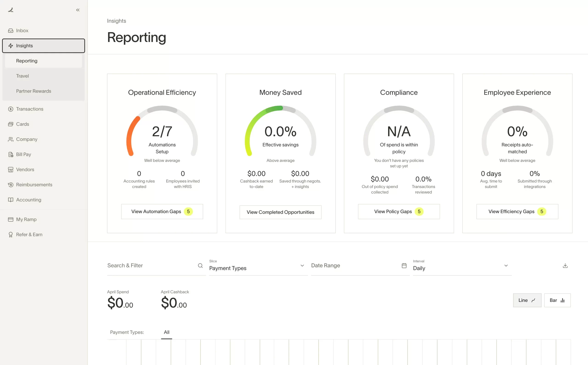Click the Ramp logo icon
Viewport: 588px width, 365px height.
[11, 10]
